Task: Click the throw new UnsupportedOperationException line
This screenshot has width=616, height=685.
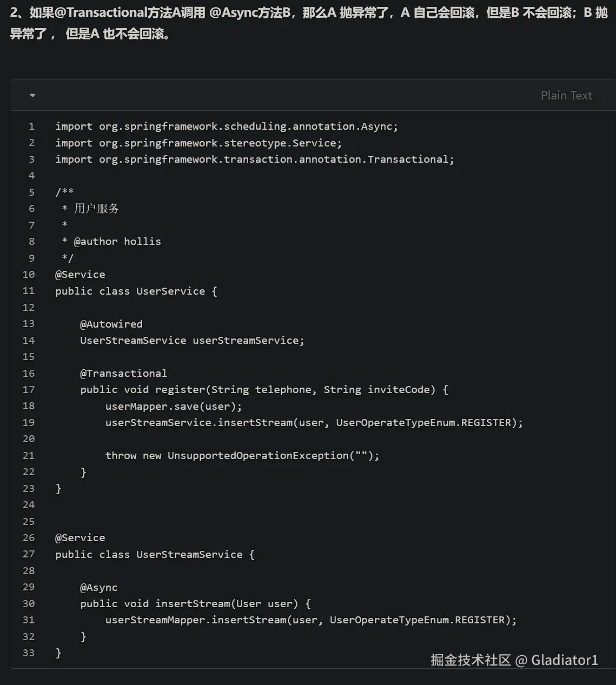Action: [x=242, y=456]
